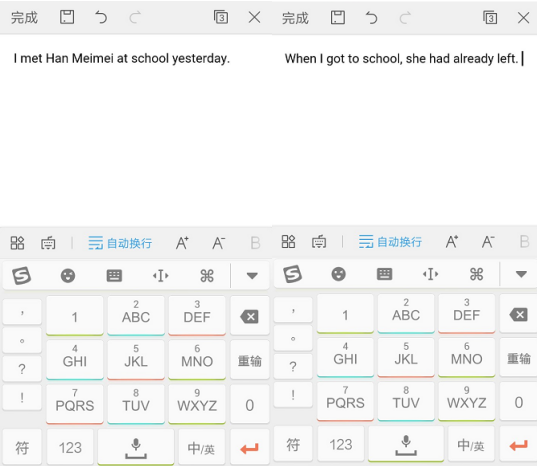Undo last edit in the left editor

click(101, 17)
